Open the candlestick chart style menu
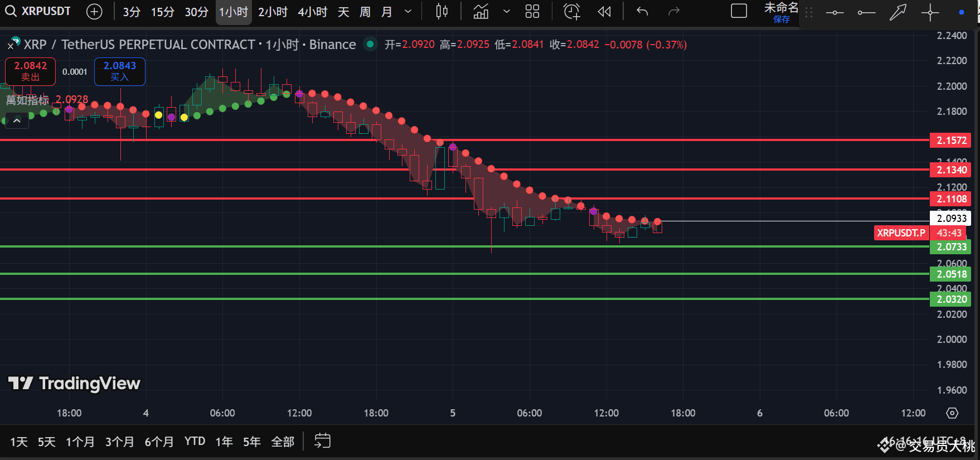This screenshot has width=980, height=460. tap(442, 11)
